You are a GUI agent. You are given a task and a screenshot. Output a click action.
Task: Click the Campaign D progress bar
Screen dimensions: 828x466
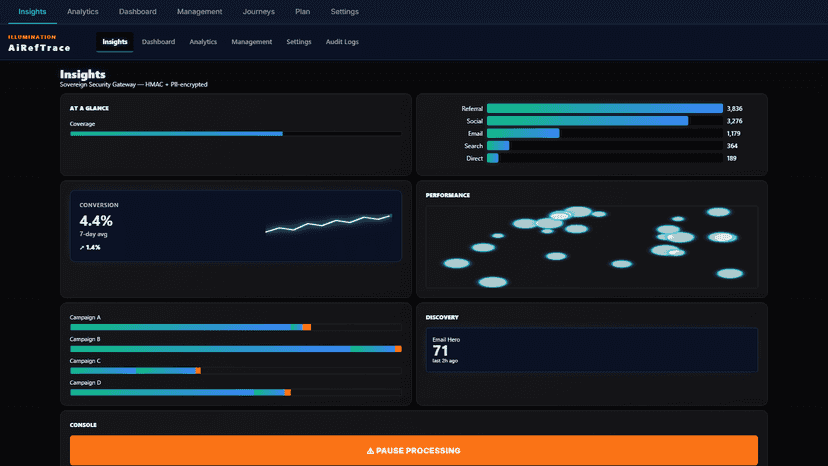tap(236, 393)
